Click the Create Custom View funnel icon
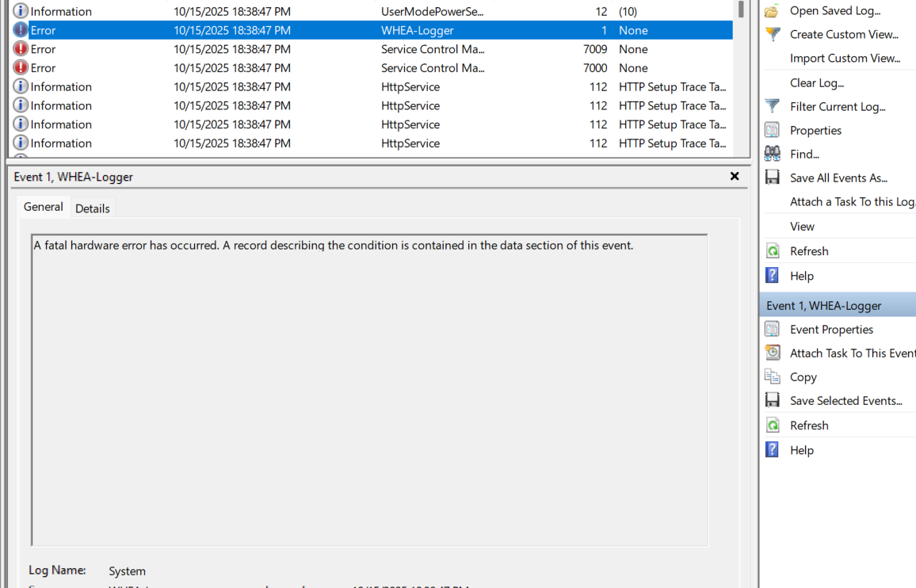 (772, 35)
